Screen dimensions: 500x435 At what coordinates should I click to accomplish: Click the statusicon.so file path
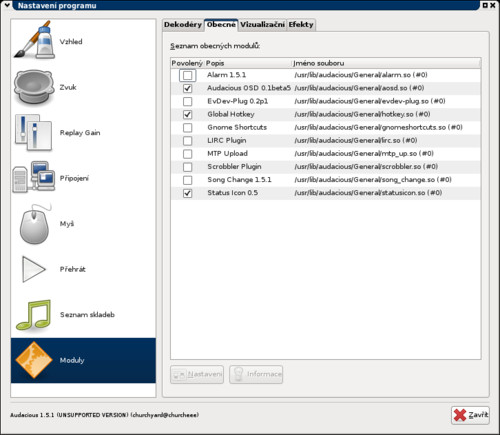[368, 193]
